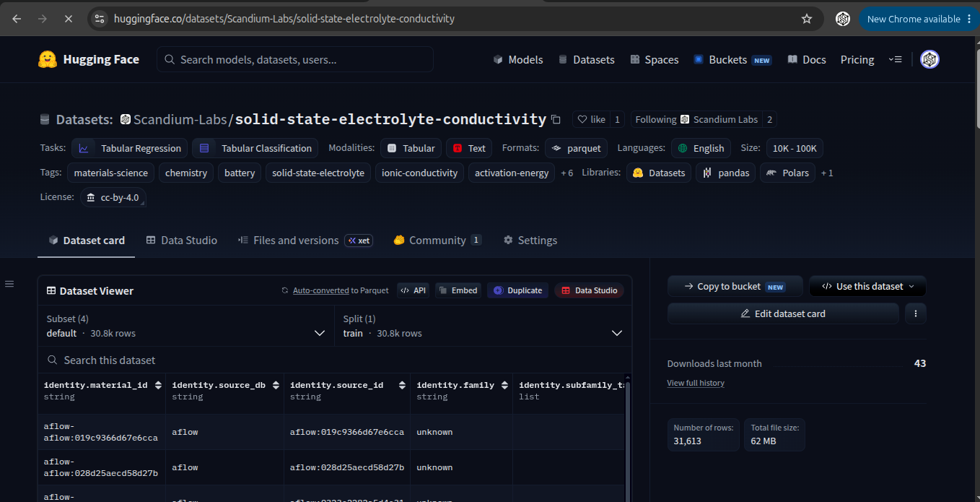Switch to the Dataset card tab
Viewport: 980px width, 502px height.
pyautogui.click(x=87, y=241)
